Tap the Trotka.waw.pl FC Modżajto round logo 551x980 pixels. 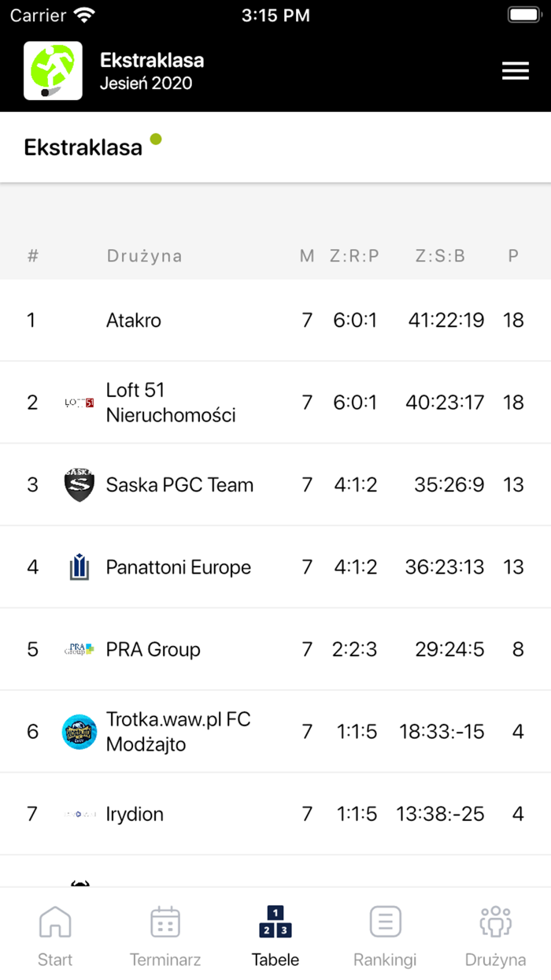[79, 732]
